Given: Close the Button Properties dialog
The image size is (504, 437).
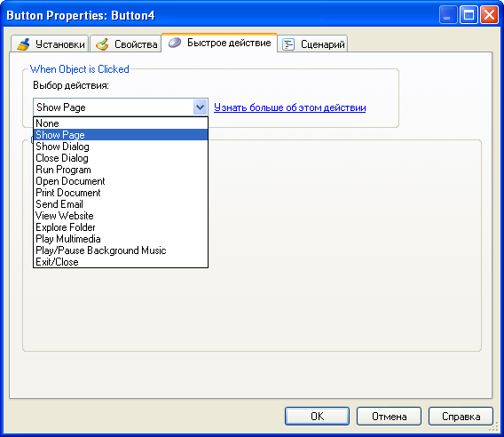Looking at the screenshot, I should [489, 15].
